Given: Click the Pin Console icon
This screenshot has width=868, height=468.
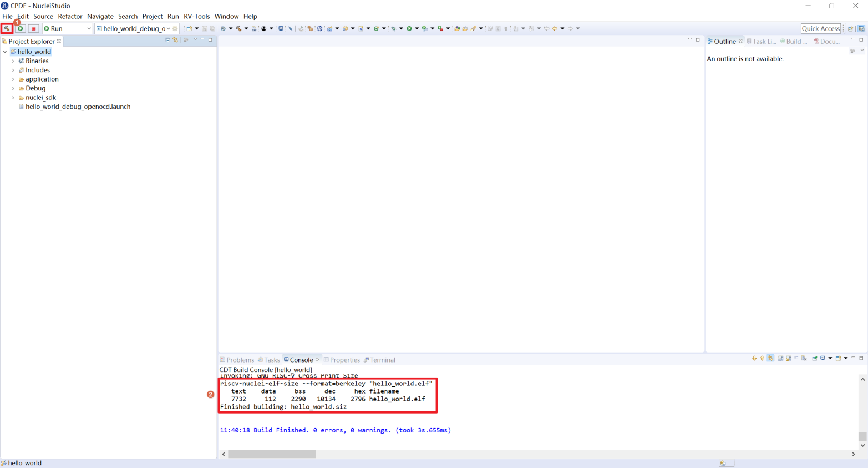Looking at the screenshot, I should pyautogui.click(x=815, y=358).
